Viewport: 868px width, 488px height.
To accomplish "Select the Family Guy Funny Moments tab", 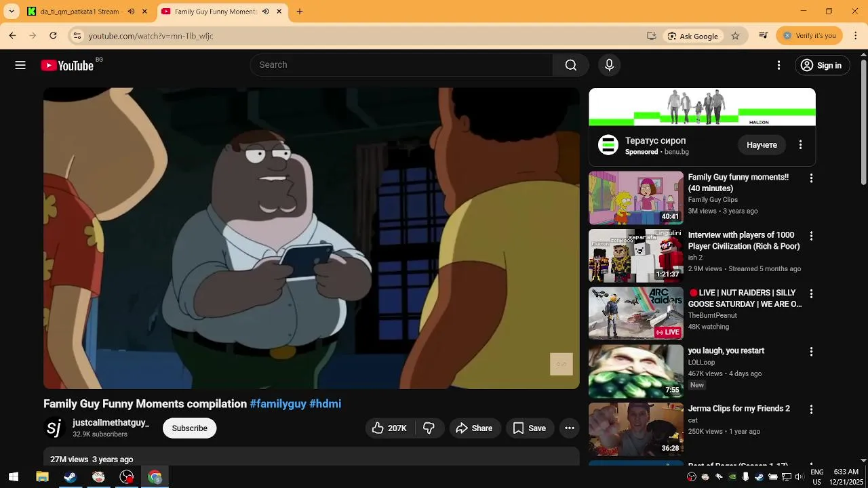I will [x=216, y=12].
